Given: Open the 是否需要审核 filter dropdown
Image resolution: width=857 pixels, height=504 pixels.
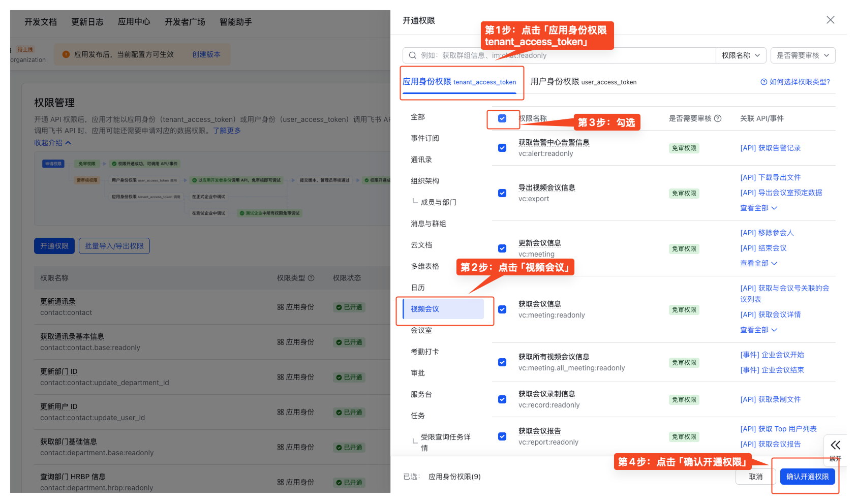Looking at the screenshot, I should tap(803, 55).
